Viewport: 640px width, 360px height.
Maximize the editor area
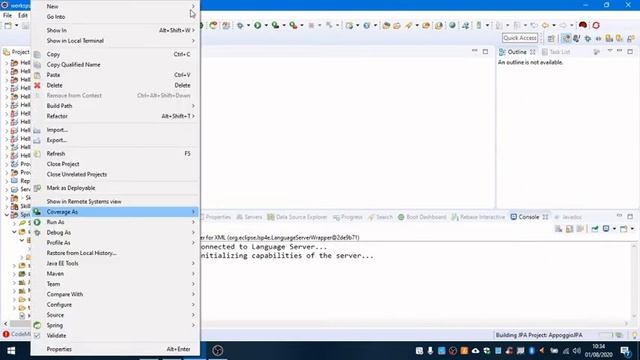485,52
